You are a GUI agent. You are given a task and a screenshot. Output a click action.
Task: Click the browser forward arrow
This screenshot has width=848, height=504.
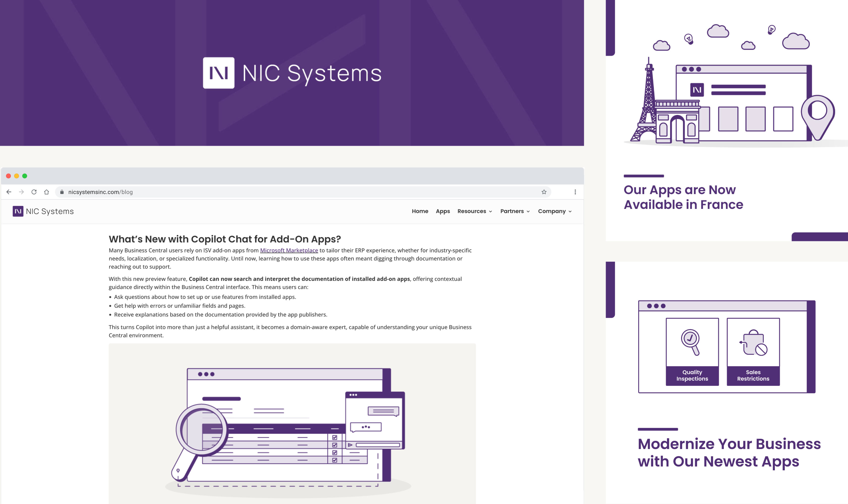pyautogui.click(x=21, y=192)
